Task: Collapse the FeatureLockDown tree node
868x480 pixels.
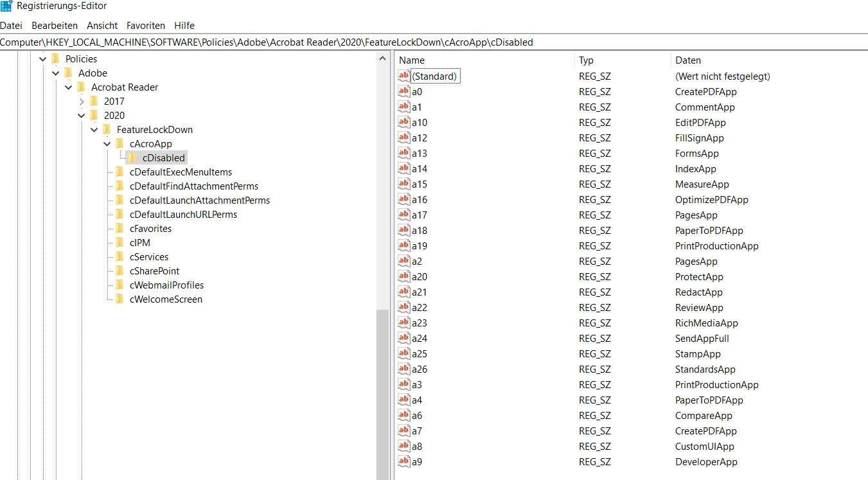Action: coord(94,130)
